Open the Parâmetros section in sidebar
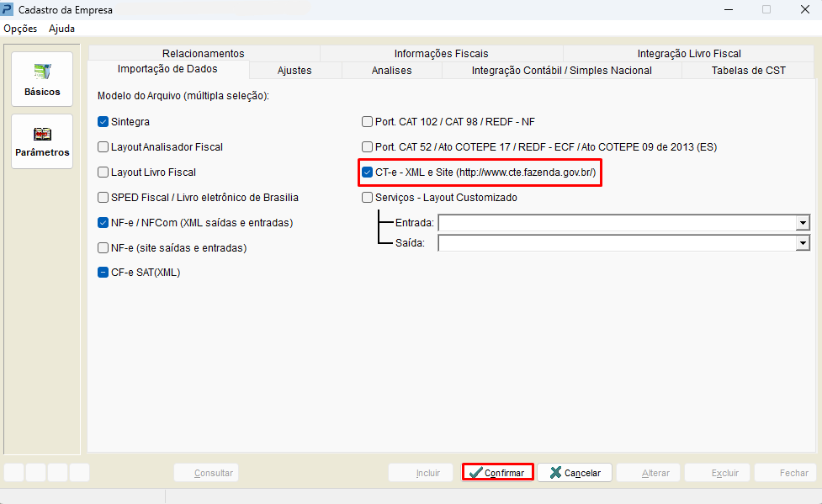Image resolution: width=822 pixels, height=504 pixels. (42, 141)
